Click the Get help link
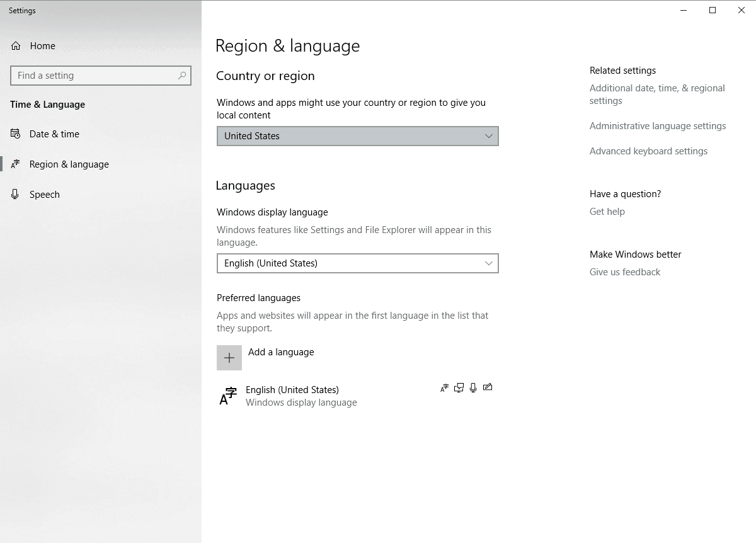 (x=607, y=212)
